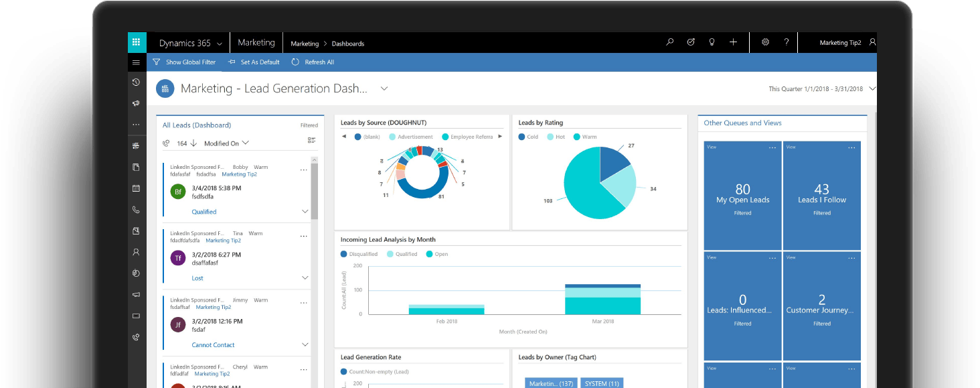Viewport: 980px width, 388px height.
Task: Open the envelope email icon in sidebar
Action: click(136, 316)
